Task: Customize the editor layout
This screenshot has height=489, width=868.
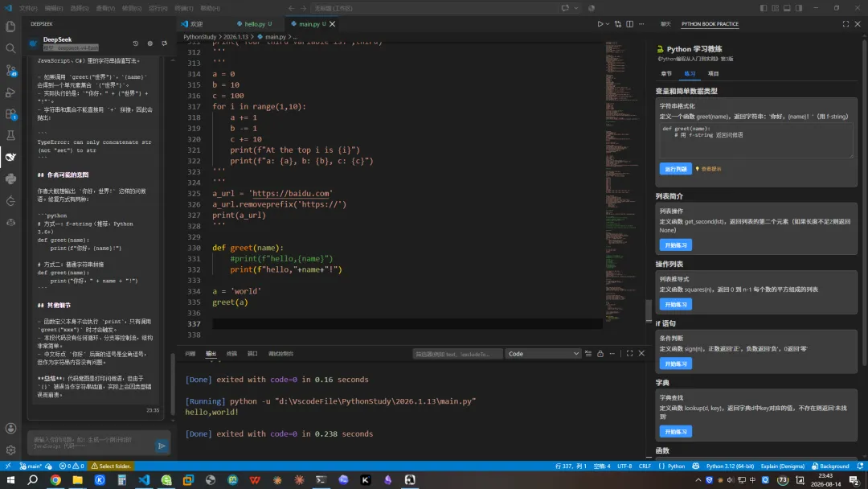Action: [775, 8]
